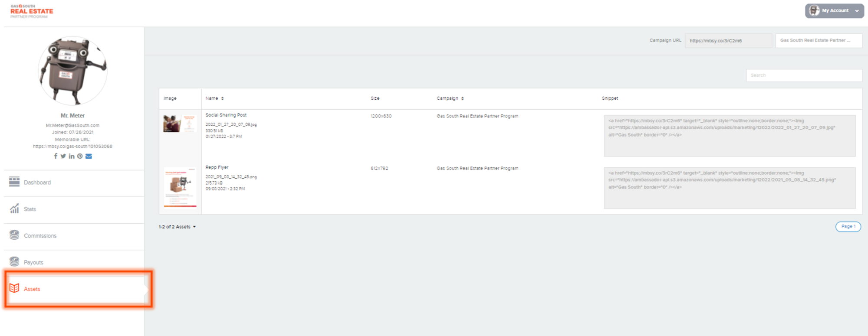Click the Dashboard grid icon in sidebar

click(14, 182)
